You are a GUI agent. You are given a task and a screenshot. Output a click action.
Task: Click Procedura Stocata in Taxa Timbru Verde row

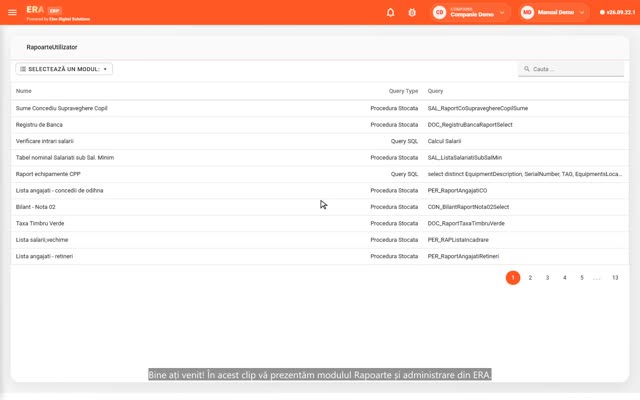pyautogui.click(x=394, y=223)
